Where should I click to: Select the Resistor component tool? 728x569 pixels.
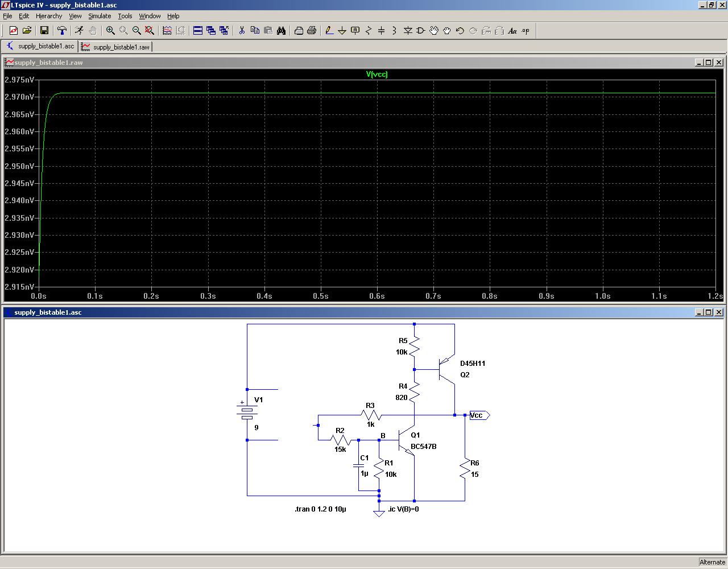[368, 31]
